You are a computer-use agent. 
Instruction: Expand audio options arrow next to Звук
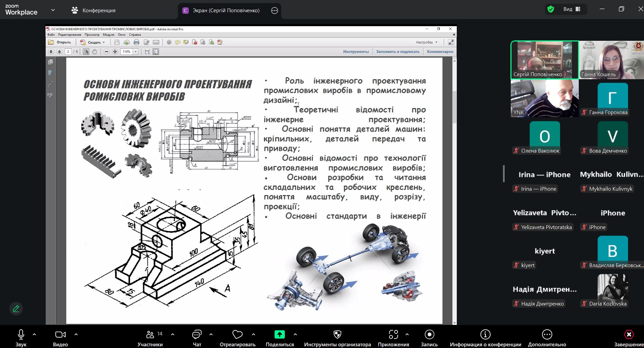[x=34, y=334]
